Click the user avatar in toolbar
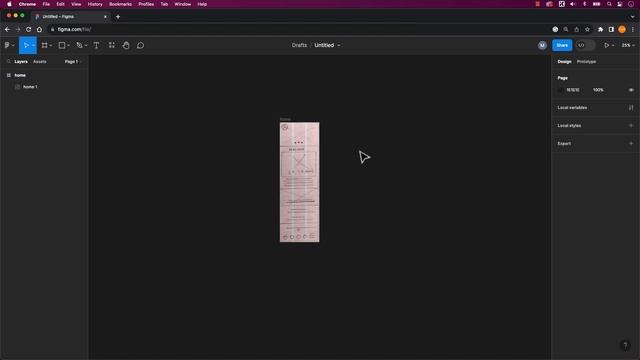Screen dimensions: 640x360 (542, 45)
